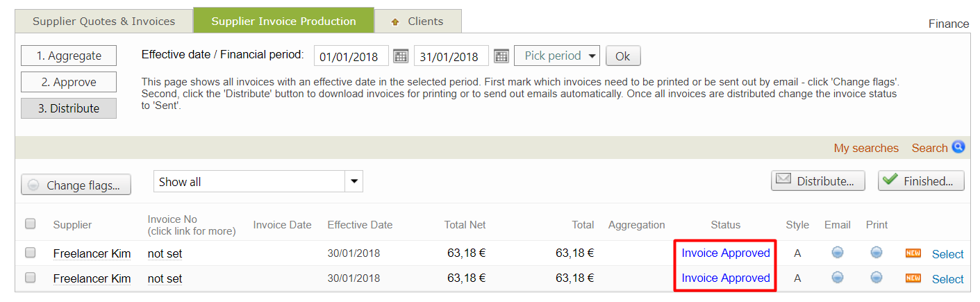
Task: Switch to Supplier Quotes & Invoices tab
Action: [104, 22]
